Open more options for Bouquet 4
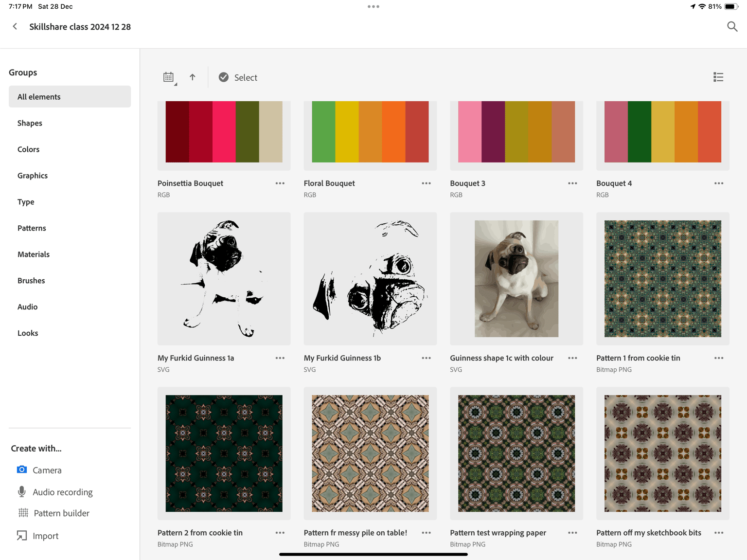This screenshot has width=747, height=560. (719, 183)
